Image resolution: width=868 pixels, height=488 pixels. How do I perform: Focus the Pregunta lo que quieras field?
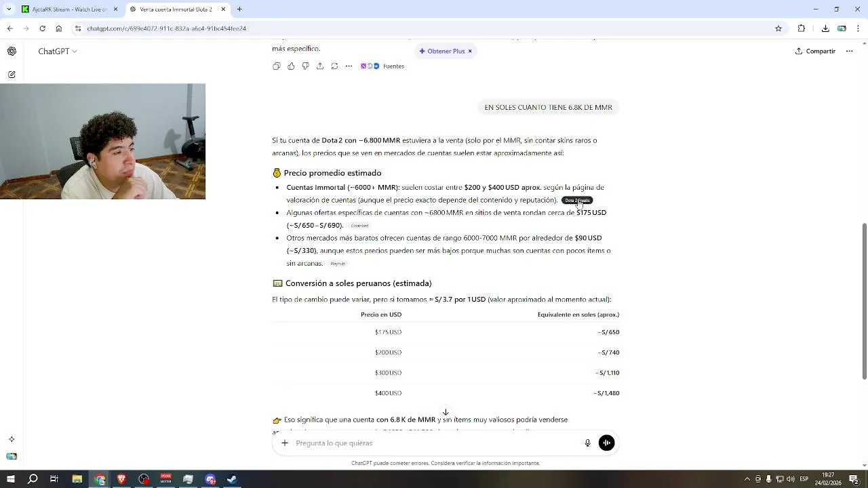[x=437, y=443]
